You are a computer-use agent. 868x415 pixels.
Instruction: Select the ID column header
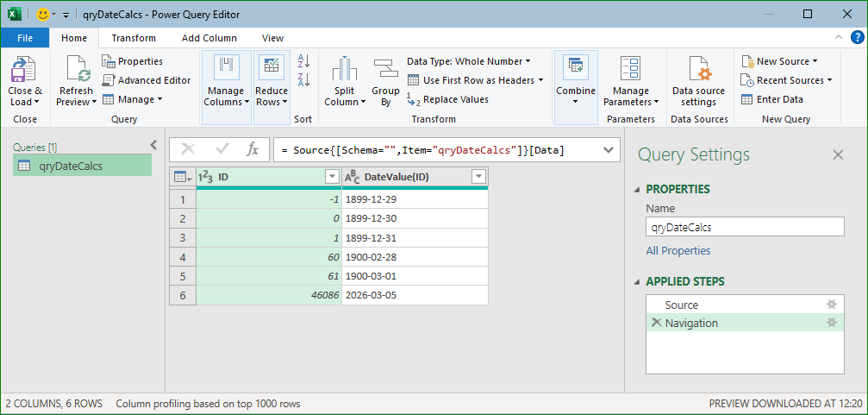coord(268,177)
